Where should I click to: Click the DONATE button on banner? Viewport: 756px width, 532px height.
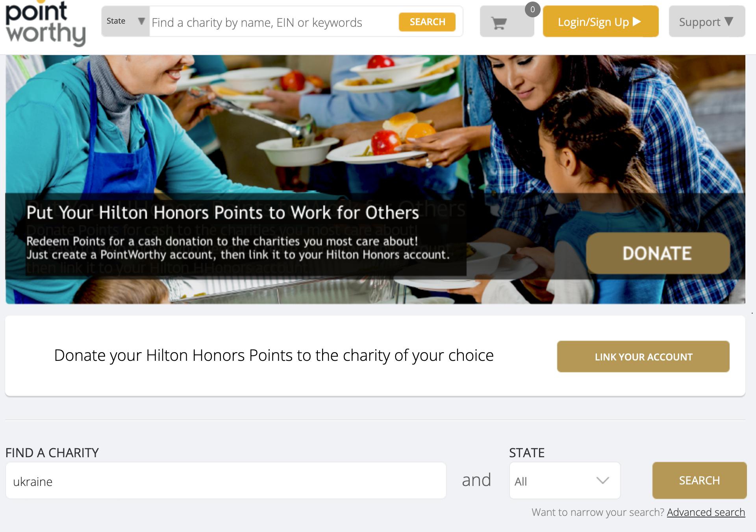(658, 253)
